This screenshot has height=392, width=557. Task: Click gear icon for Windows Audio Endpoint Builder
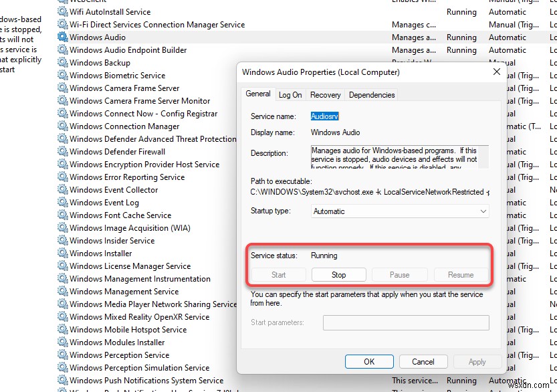click(63, 50)
